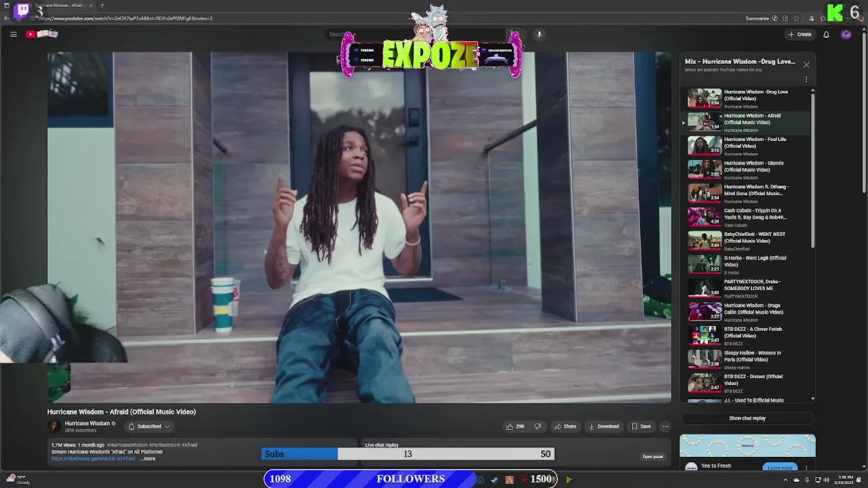
Task: Open panel for live chat replay
Action: (x=652, y=457)
